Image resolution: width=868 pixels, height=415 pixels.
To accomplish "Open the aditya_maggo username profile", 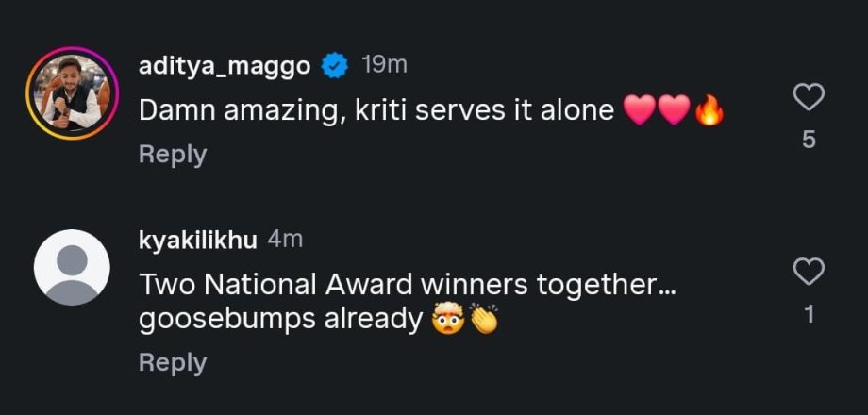I will click(x=226, y=65).
